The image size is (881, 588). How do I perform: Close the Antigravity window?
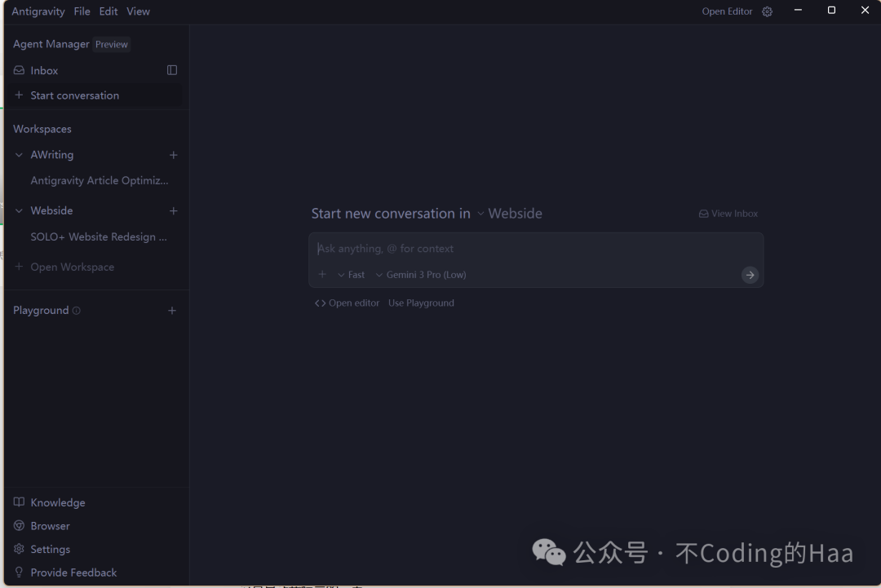click(x=865, y=10)
